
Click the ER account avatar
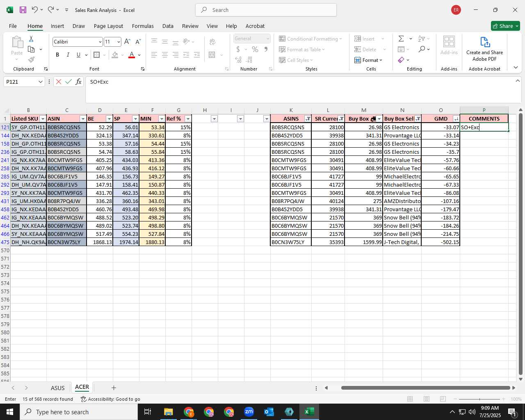tap(456, 10)
